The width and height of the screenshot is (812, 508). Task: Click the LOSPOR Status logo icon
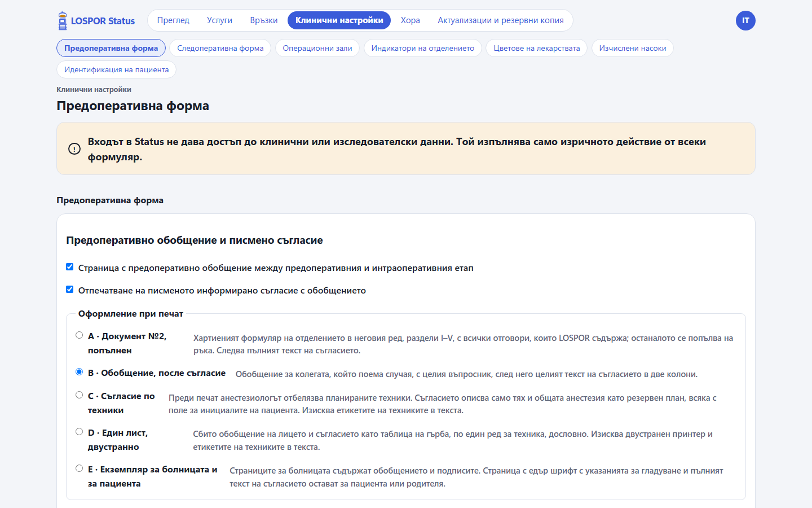63,21
